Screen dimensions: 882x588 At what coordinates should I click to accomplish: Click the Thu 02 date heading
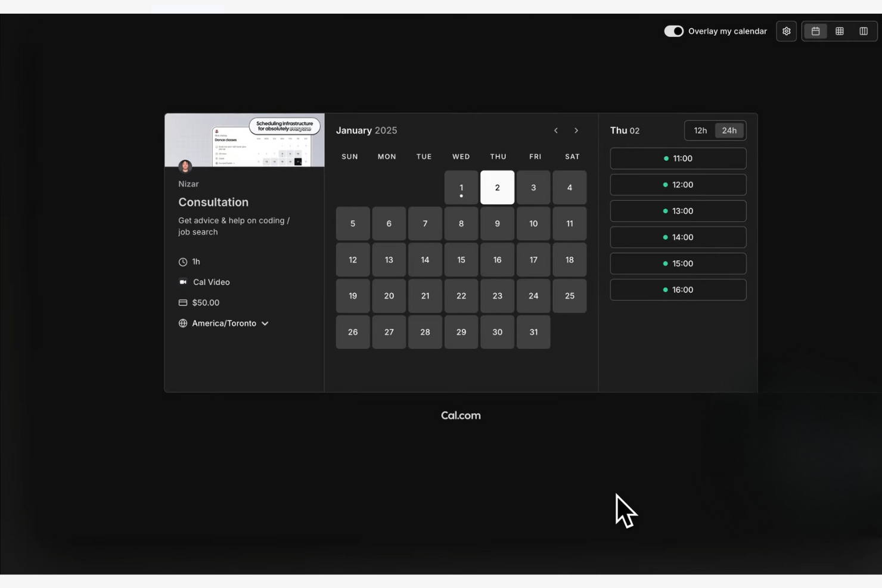point(625,130)
